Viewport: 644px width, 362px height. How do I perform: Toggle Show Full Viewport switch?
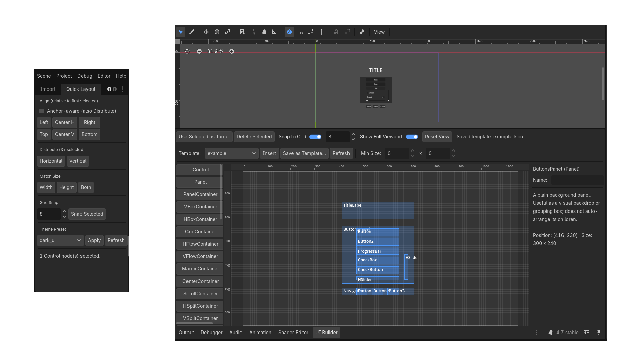[412, 137]
